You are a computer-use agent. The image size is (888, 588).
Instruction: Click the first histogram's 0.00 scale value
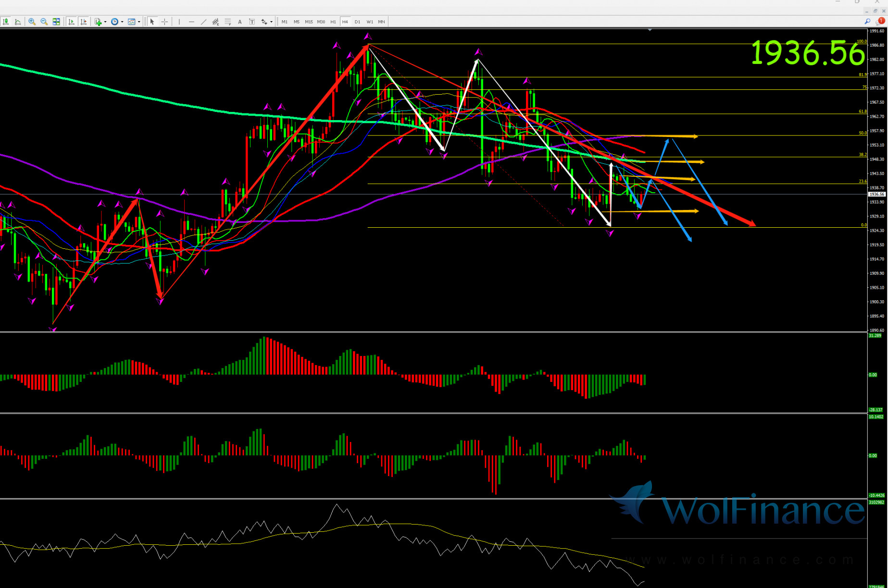click(873, 375)
